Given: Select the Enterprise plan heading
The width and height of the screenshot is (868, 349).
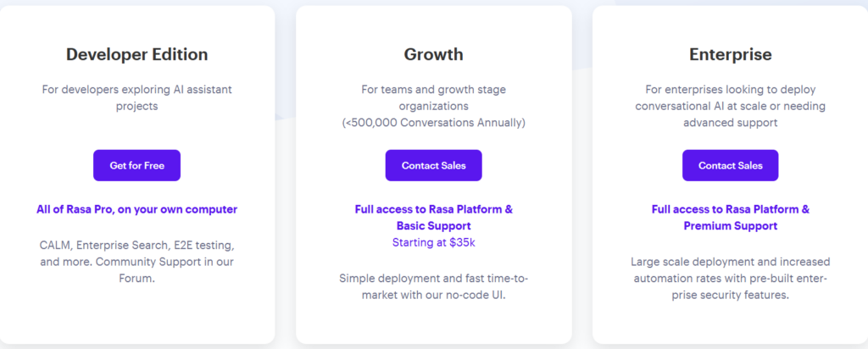Looking at the screenshot, I should point(730,54).
